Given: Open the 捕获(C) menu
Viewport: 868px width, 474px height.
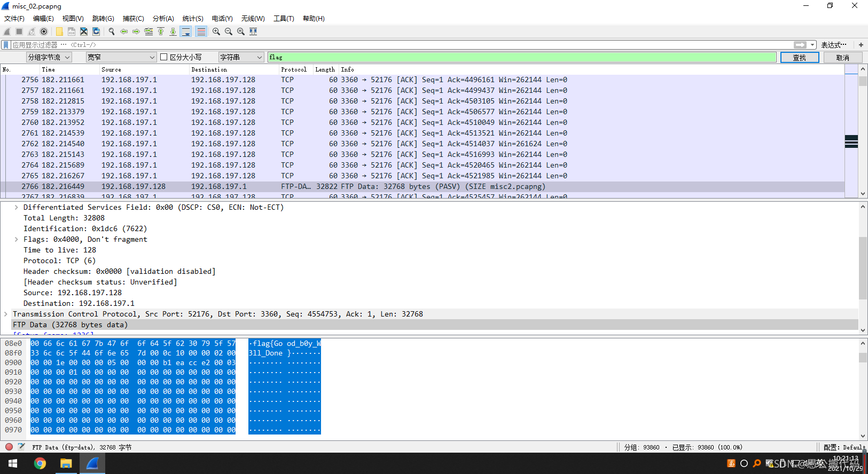Looking at the screenshot, I should click(133, 18).
